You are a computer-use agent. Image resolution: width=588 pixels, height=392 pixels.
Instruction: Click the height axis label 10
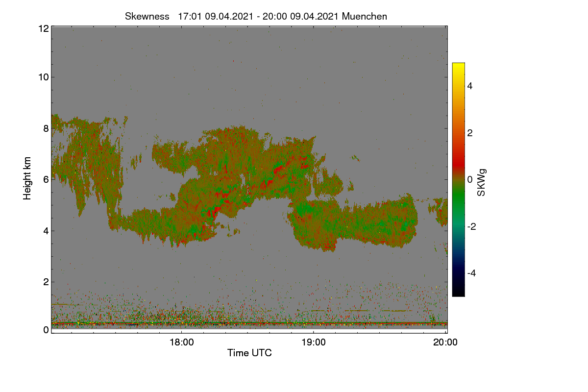coord(43,77)
